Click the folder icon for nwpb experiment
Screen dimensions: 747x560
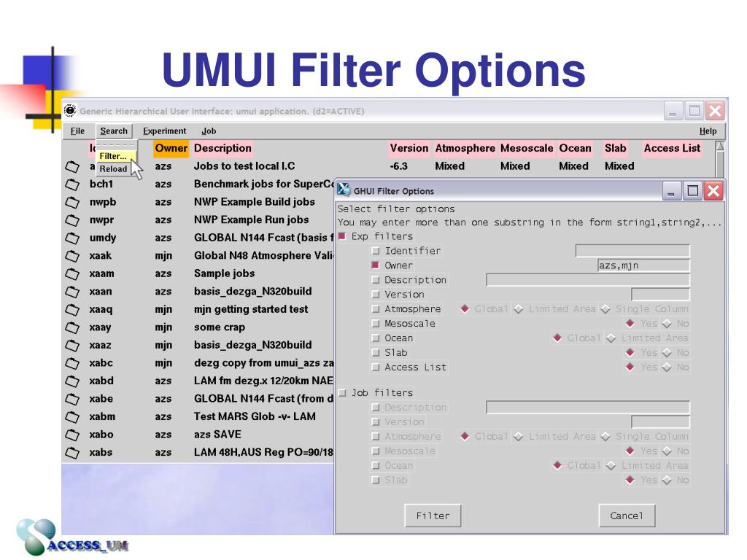tap(72, 203)
